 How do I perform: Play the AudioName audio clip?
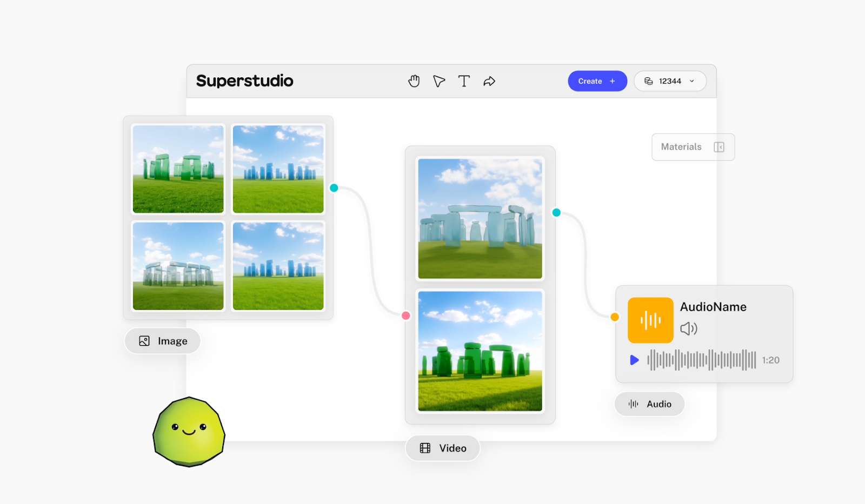pyautogui.click(x=634, y=360)
